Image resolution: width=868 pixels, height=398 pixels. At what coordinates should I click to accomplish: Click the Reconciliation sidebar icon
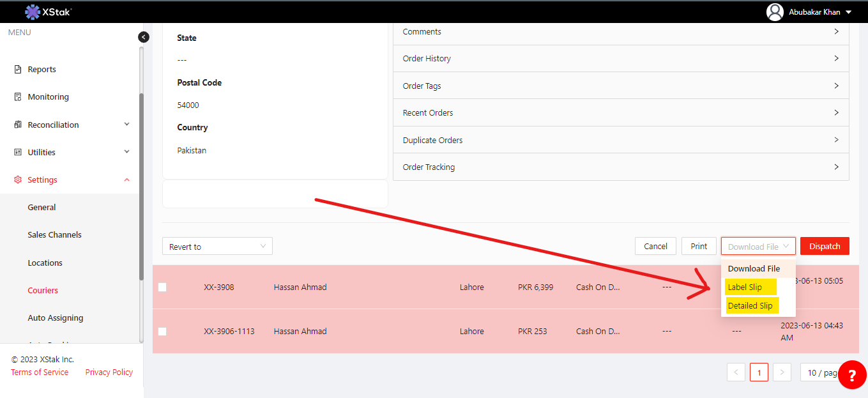click(18, 125)
